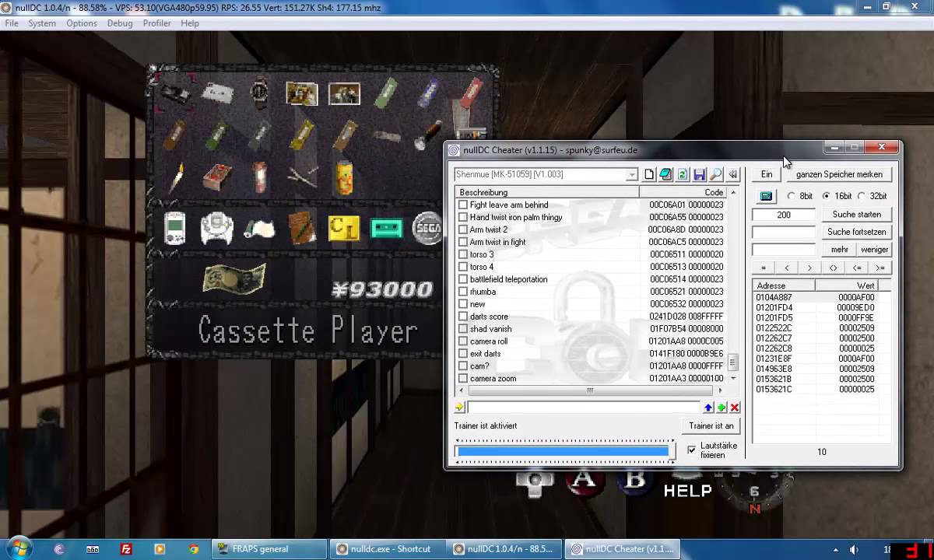Move entry up with blue arrow icon

click(708, 408)
